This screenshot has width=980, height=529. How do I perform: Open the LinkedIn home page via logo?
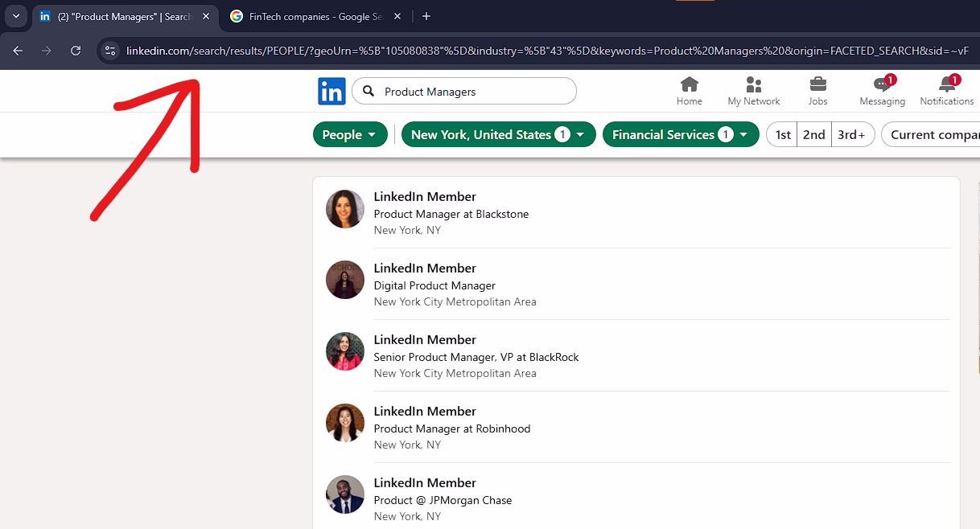tap(331, 91)
